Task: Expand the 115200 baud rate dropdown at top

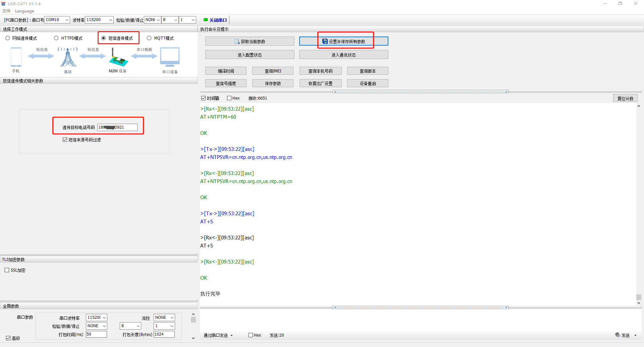Action: coord(99,20)
